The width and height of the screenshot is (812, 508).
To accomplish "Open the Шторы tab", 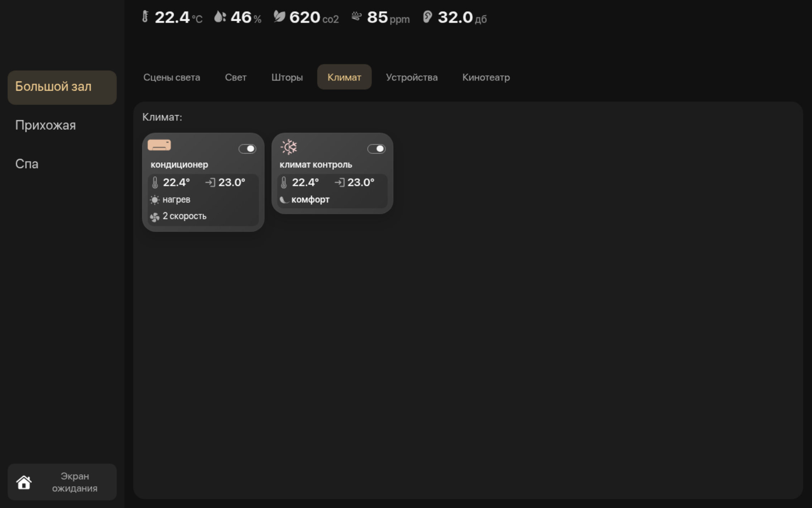I will 287,77.
